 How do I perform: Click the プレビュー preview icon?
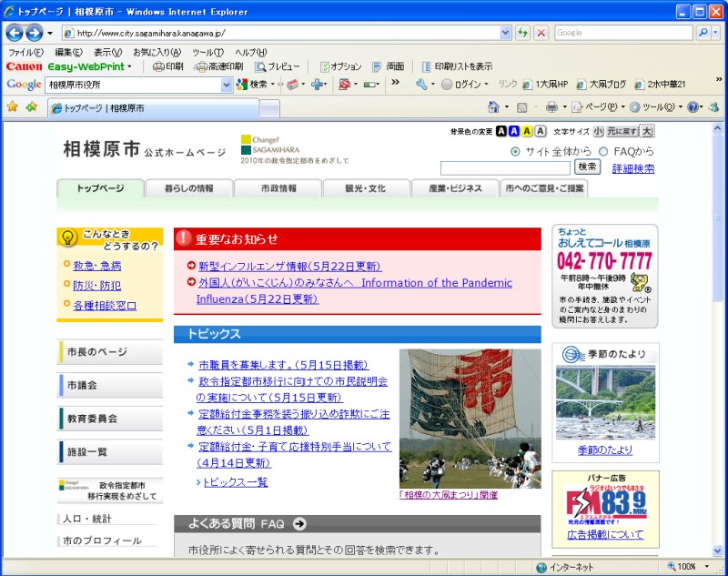pyautogui.click(x=278, y=67)
